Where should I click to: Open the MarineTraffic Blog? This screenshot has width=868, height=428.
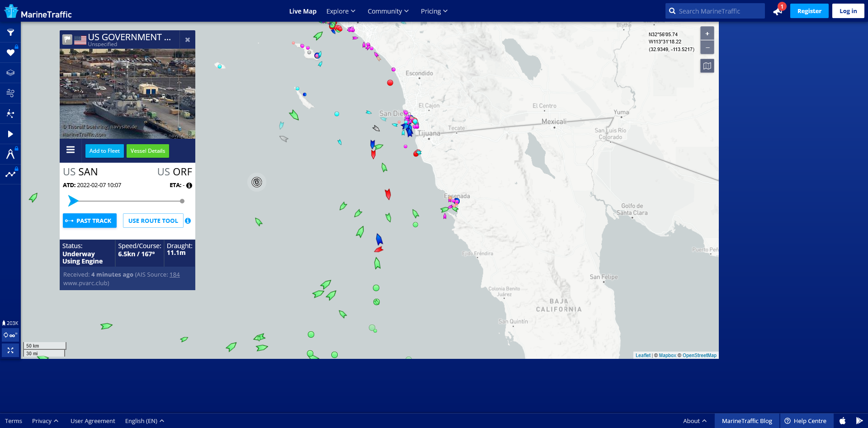(x=747, y=421)
